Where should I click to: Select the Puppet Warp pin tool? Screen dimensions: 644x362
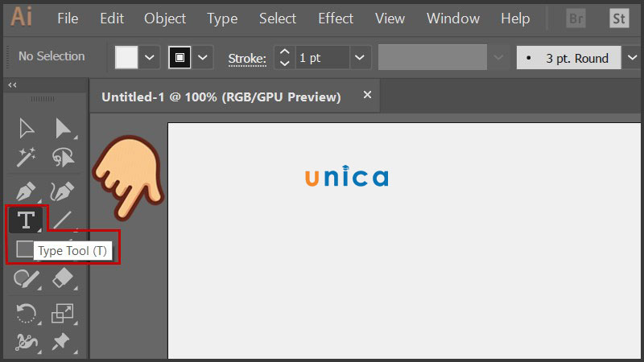62,343
